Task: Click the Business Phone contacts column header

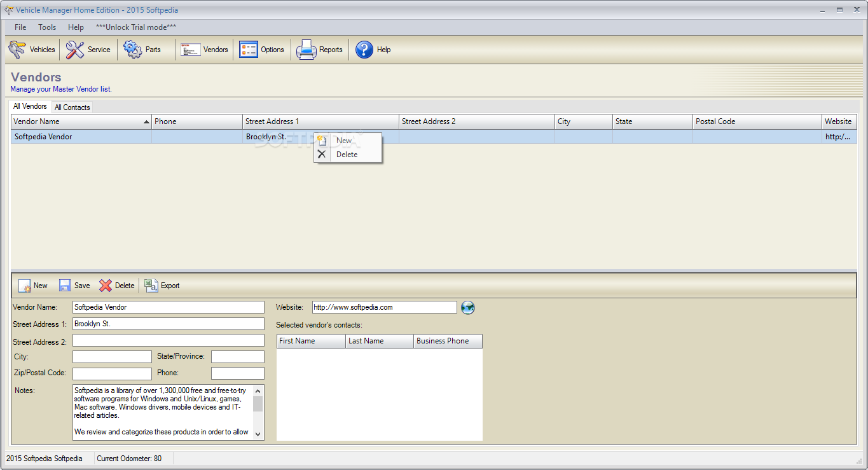Action: 448,341
